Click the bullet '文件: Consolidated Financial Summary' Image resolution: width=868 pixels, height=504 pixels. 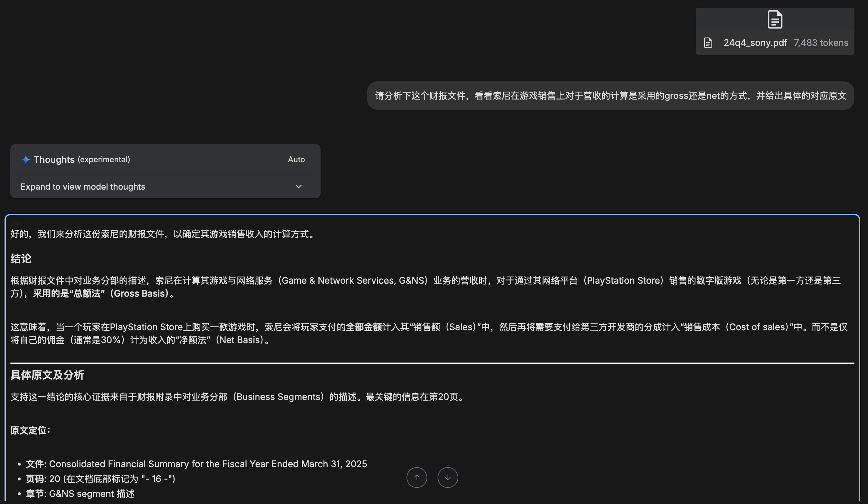click(x=196, y=464)
